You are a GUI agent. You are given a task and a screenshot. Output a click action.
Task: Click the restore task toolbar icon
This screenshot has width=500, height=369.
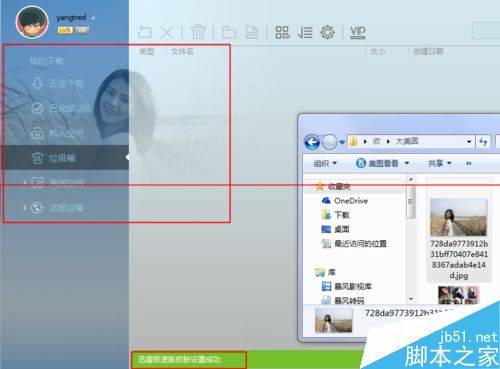145,32
